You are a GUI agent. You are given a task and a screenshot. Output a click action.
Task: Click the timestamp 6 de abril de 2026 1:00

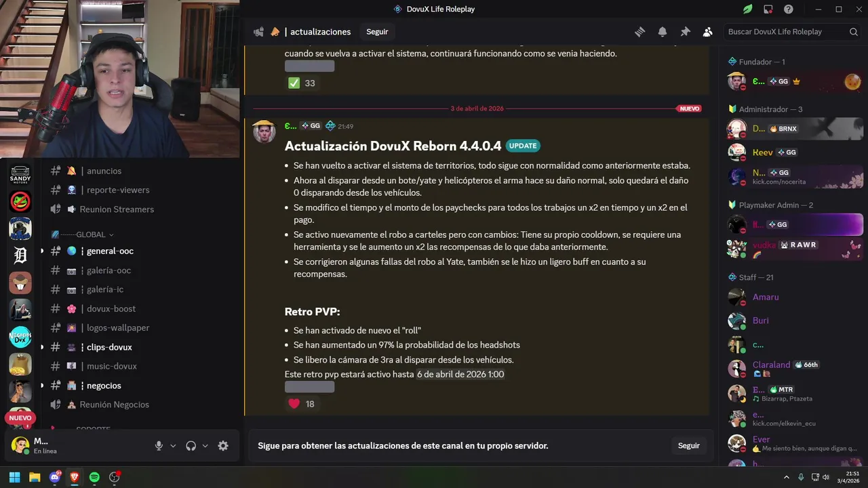coord(460,374)
